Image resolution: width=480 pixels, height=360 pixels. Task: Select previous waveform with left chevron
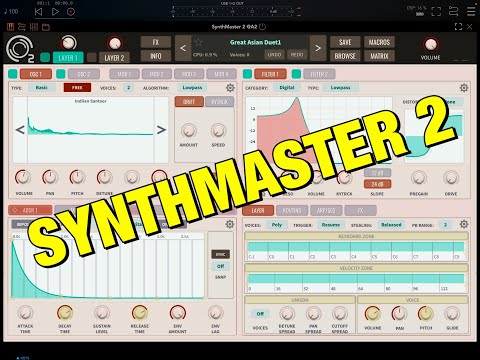(20, 130)
